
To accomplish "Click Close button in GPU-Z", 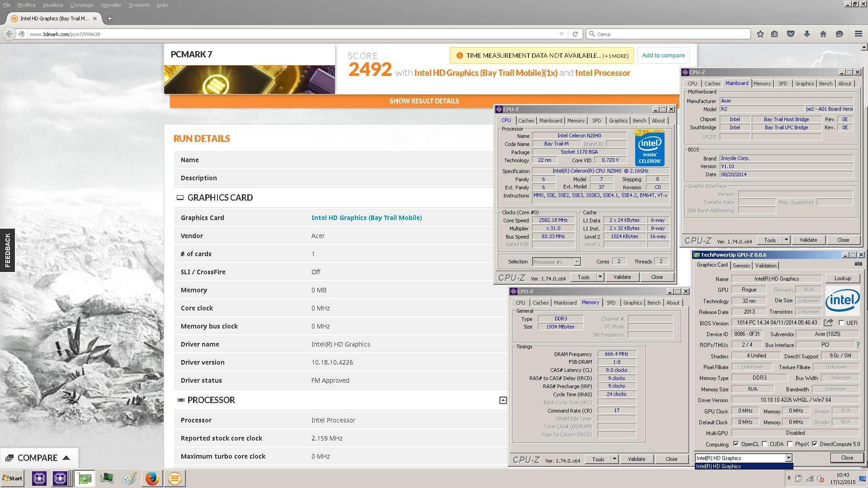I will pos(847,458).
